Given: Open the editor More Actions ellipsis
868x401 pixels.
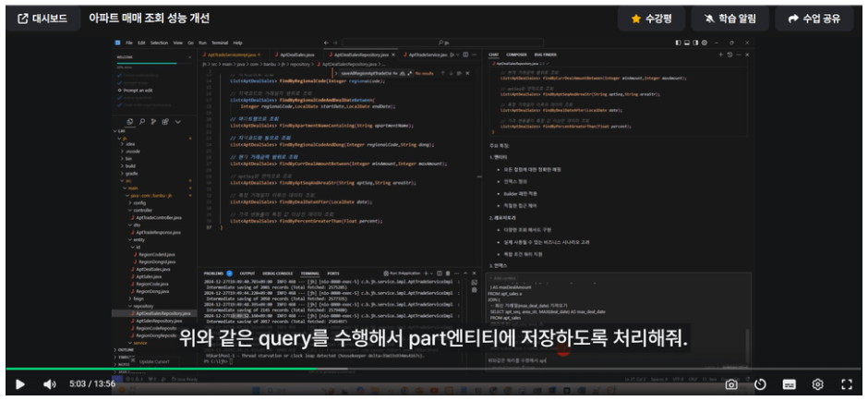Looking at the screenshot, I should coord(475,55).
